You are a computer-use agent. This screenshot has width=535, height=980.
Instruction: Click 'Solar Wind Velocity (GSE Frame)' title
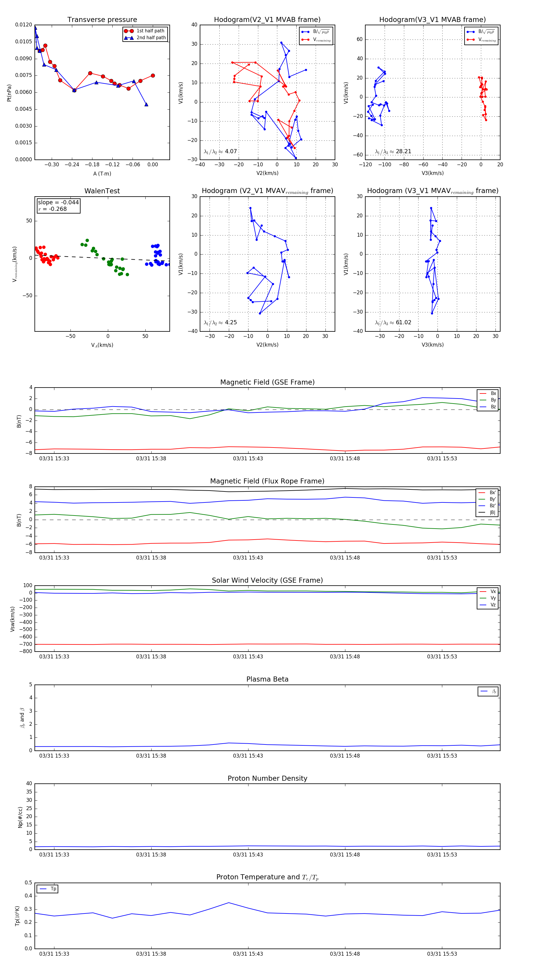click(x=267, y=580)
